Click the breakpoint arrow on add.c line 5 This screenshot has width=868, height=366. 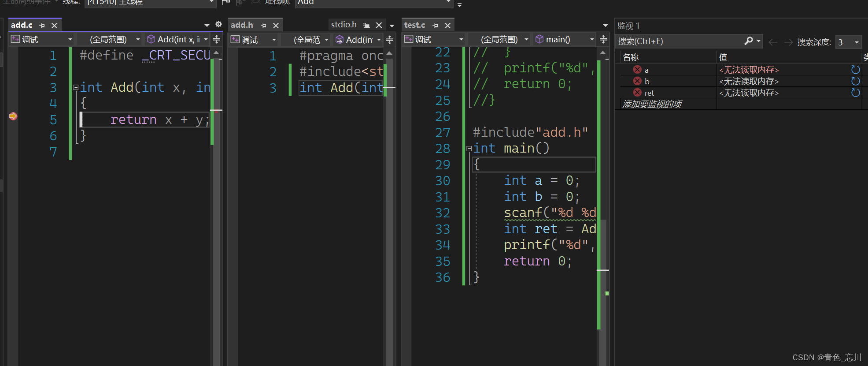pyautogui.click(x=13, y=116)
